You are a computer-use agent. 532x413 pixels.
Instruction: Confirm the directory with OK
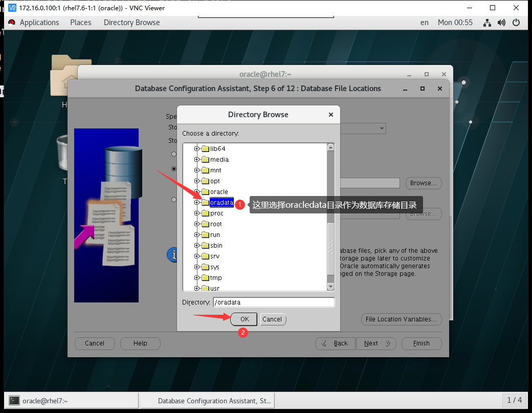click(245, 319)
